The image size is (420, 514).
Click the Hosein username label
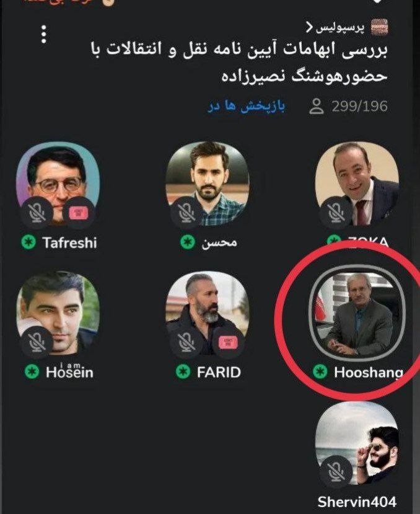(x=69, y=371)
